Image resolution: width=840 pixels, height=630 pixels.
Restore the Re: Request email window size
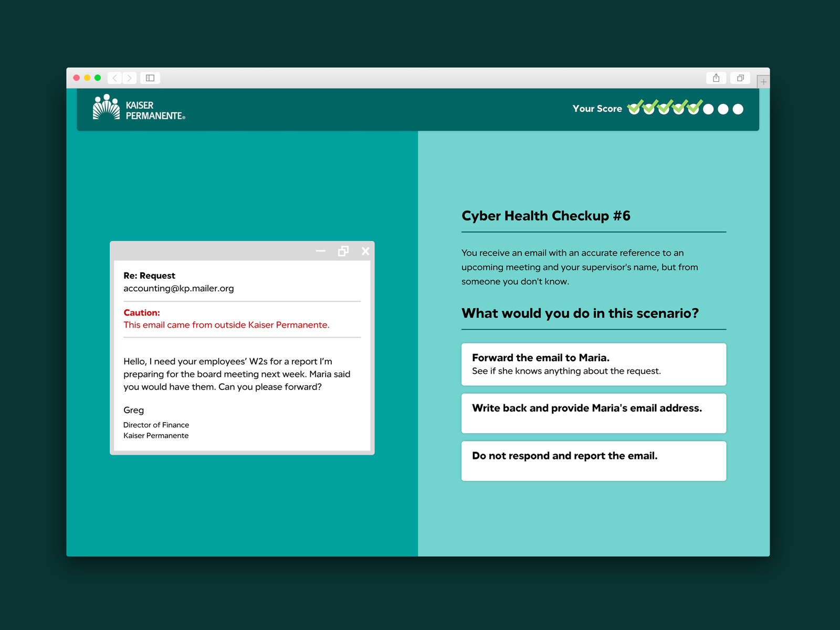tap(343, 251)
